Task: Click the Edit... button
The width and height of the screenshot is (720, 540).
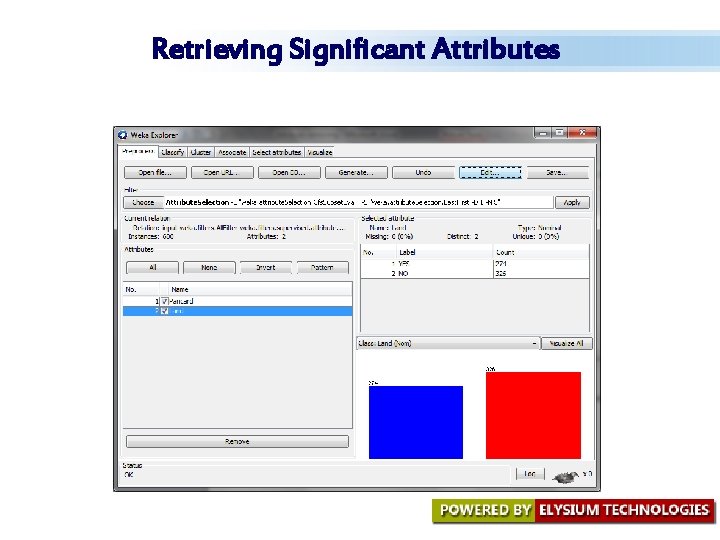Action: coord(490,173)
